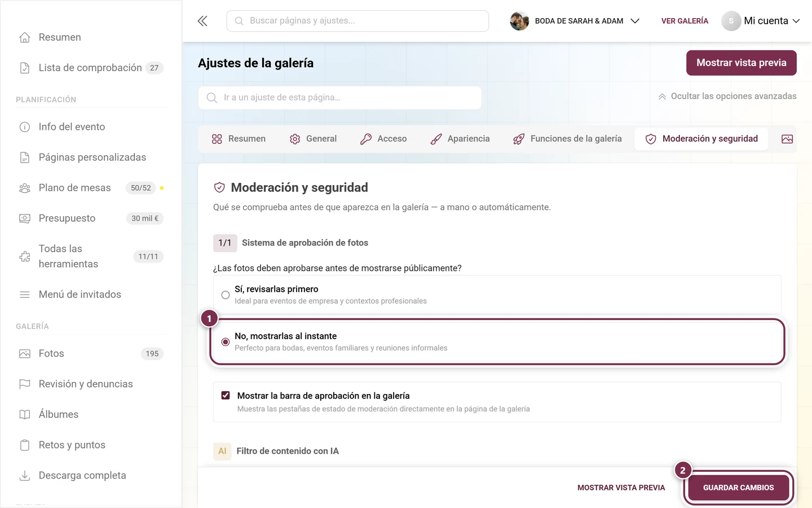This screenshot has height=508, width=812.
Task: Open the Acceso tab
Action: [383, 139]
